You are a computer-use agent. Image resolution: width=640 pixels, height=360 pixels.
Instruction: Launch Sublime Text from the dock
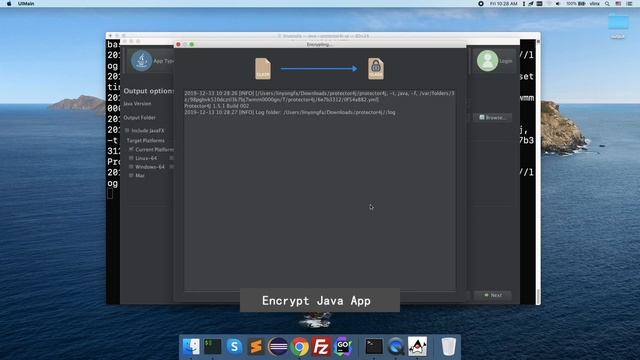point(256,347)
